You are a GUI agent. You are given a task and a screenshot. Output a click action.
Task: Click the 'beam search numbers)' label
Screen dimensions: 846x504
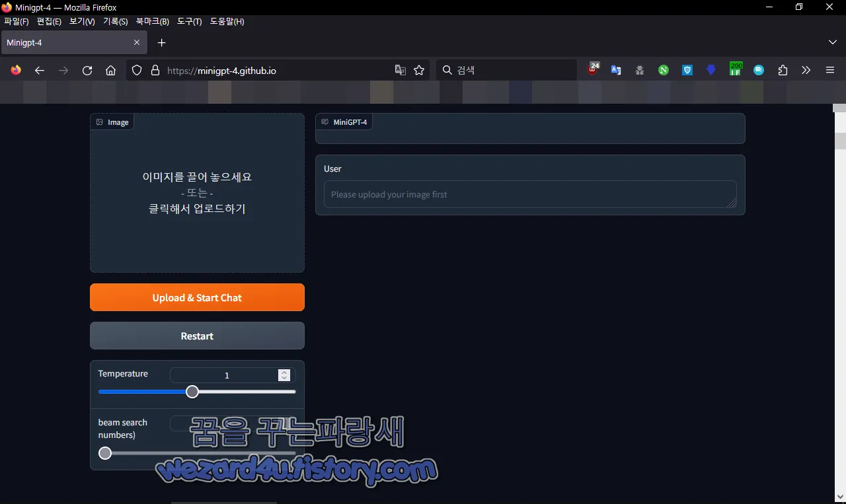tap(123, 428)
